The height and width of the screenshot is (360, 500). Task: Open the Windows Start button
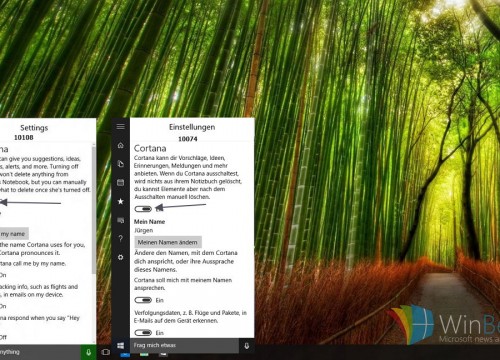121,346
